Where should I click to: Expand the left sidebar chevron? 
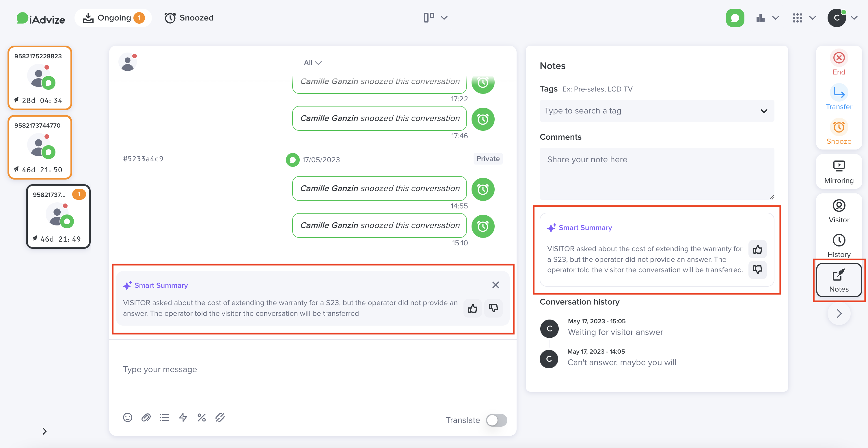click(x=44, y=431)
